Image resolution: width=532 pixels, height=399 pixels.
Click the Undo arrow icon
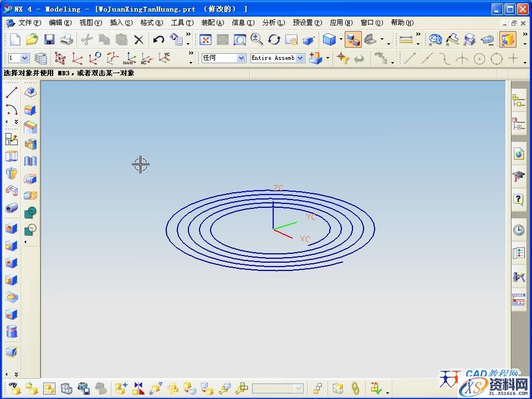pos(159,39)
